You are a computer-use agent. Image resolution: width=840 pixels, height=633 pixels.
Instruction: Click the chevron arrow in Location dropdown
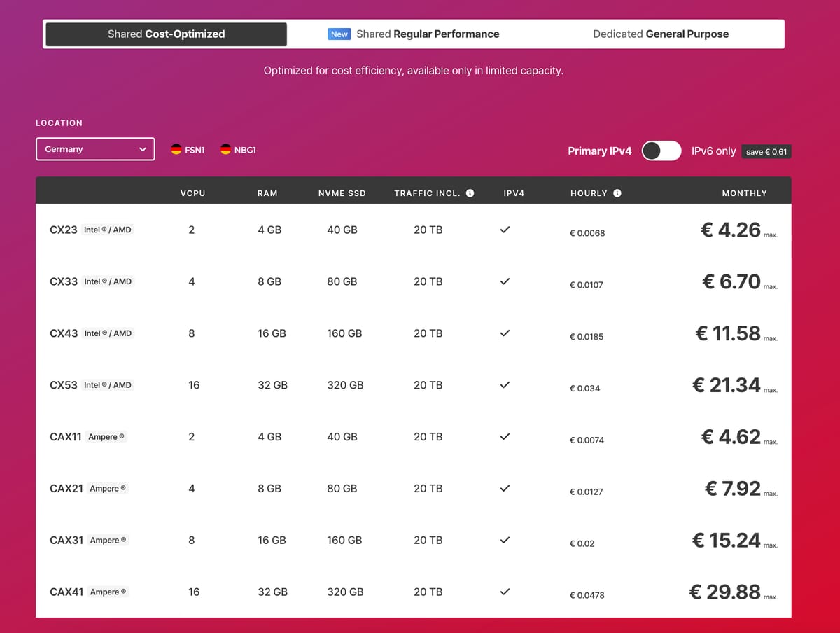(143, 149)
